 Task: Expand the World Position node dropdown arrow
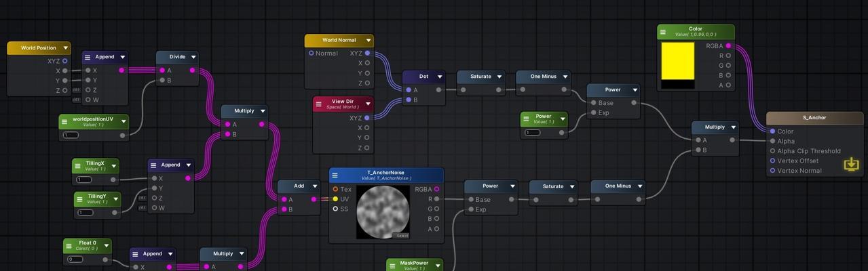click(x=66, y=48)
